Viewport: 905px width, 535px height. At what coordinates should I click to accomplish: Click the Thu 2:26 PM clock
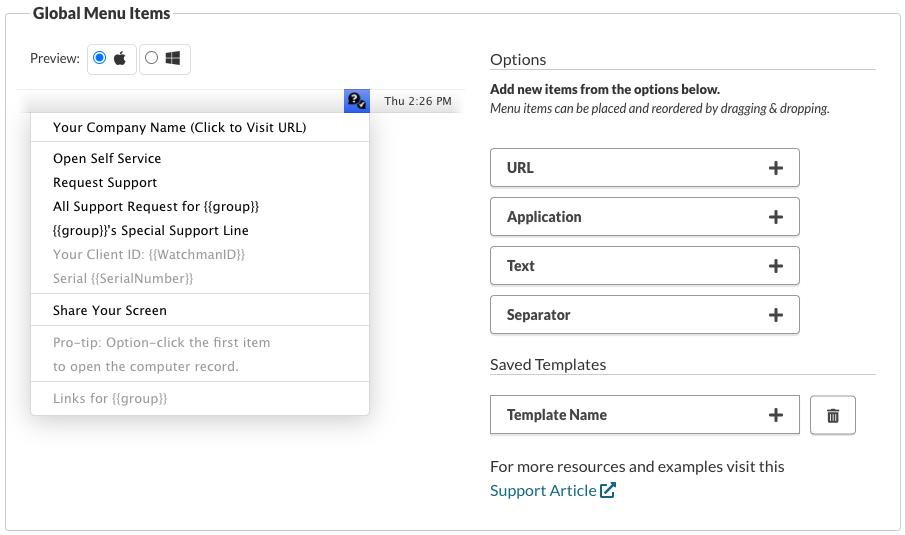[x=418, y=101]
